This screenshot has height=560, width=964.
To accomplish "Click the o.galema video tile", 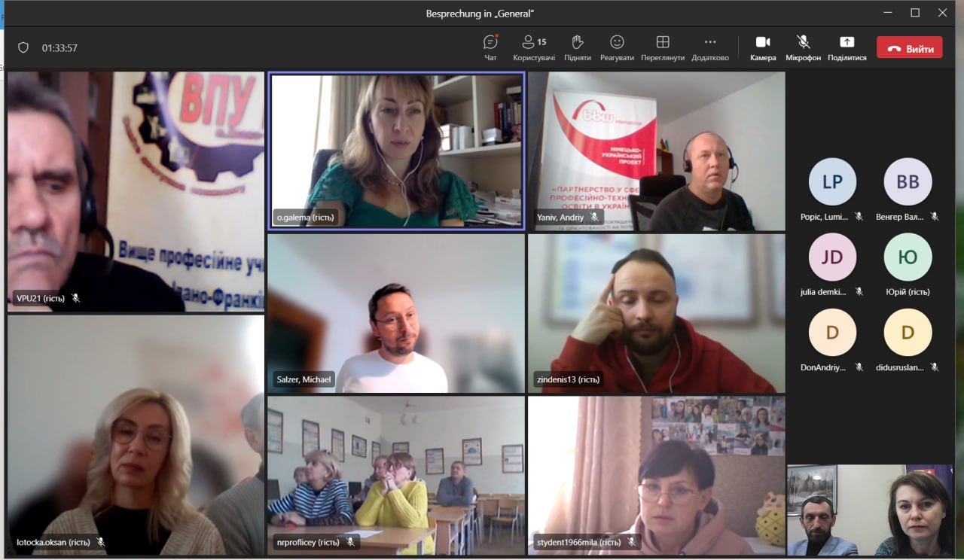I will pyautogui.click(x=396, y=151).
